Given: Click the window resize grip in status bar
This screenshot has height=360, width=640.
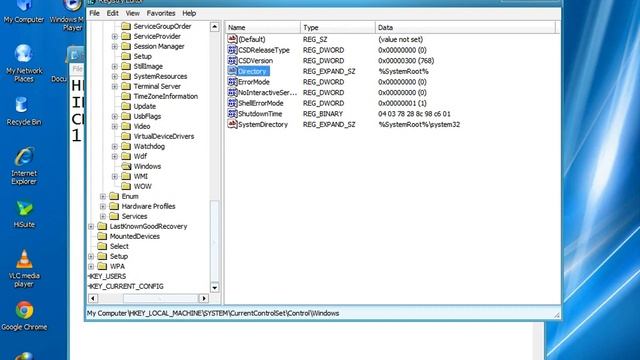Looking at the screenshot, I should tap(557, 314).
